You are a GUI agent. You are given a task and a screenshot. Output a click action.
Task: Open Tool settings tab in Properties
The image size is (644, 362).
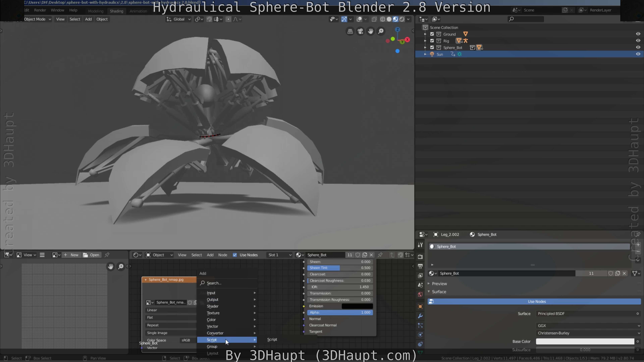click(420, 245)
